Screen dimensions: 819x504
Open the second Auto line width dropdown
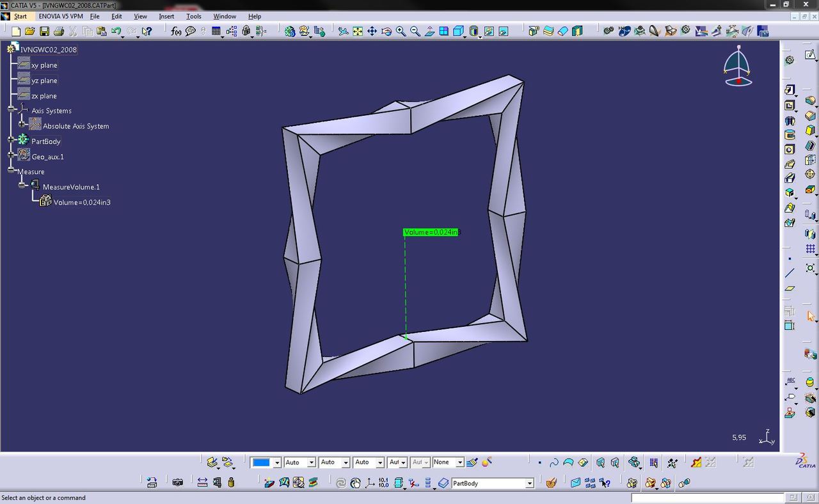[x=346, y=462]
